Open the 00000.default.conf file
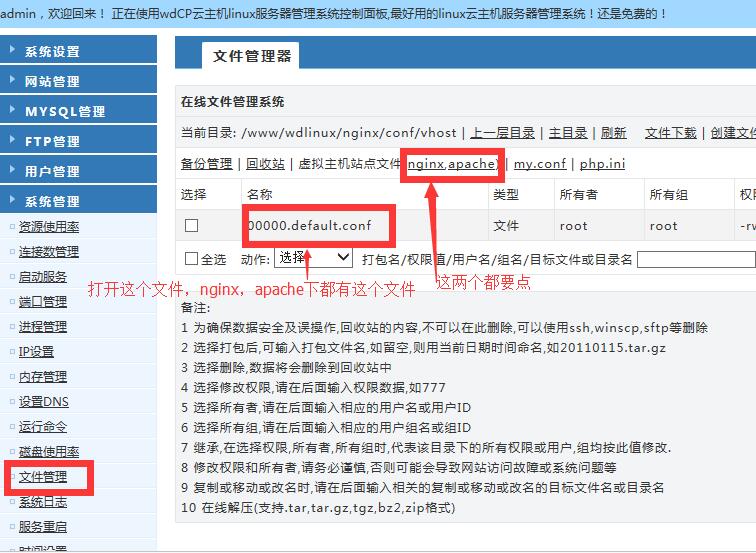This screenshot has height=553, width=756. click(309, 226)
